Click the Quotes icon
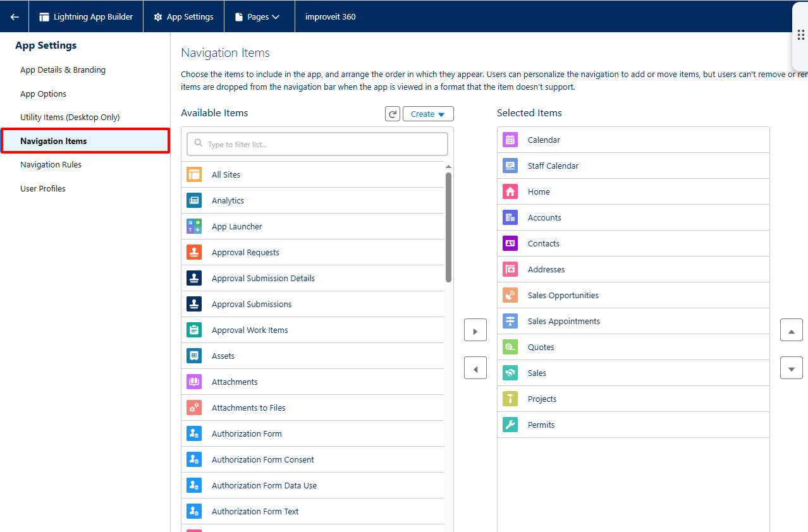 click(510, 347)
